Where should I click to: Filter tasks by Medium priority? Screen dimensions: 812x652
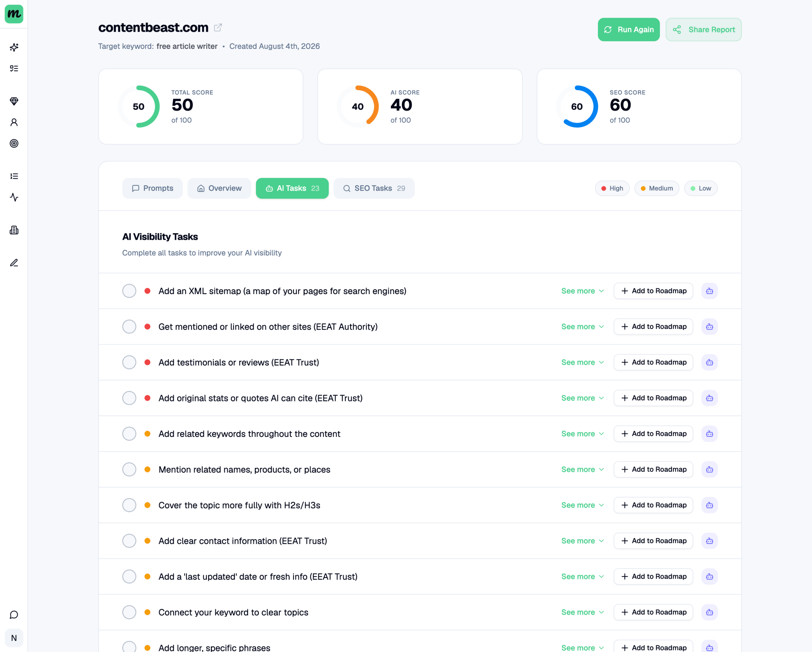[657, 188]
